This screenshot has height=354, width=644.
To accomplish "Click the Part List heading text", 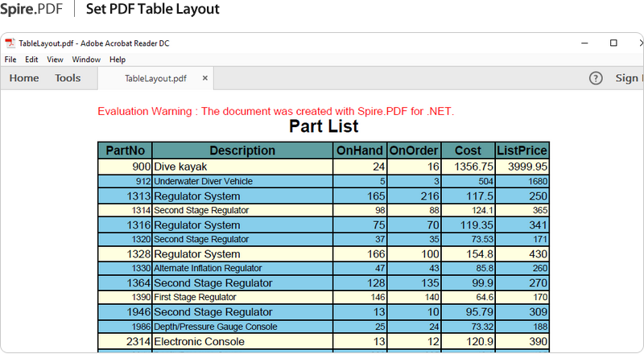I will pos(324,126).
